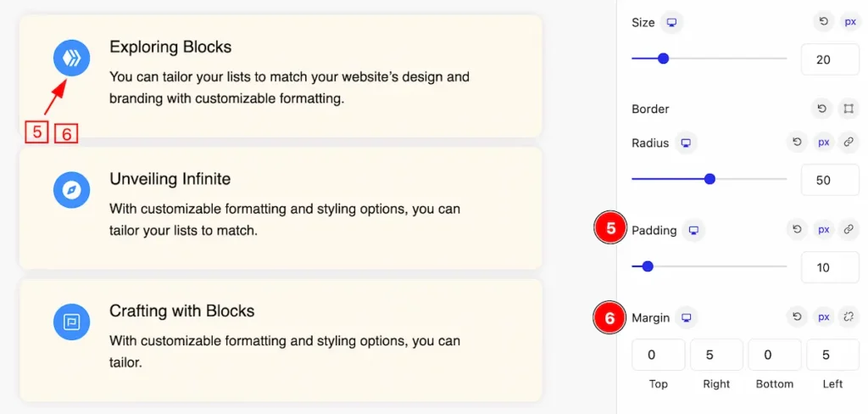Click the Padding responsive device icon
The height and width of the screenshot is (414, 868).
coord(693,230)
